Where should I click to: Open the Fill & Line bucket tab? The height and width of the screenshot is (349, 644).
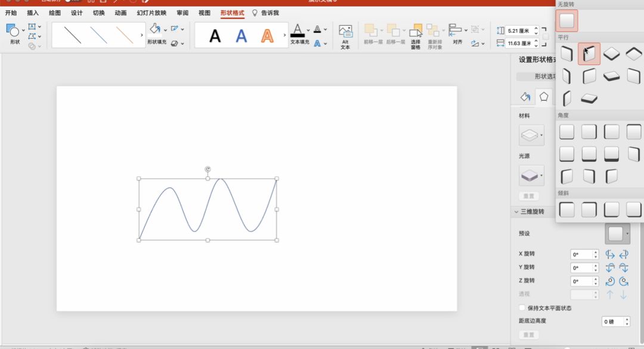click(525, 97)
